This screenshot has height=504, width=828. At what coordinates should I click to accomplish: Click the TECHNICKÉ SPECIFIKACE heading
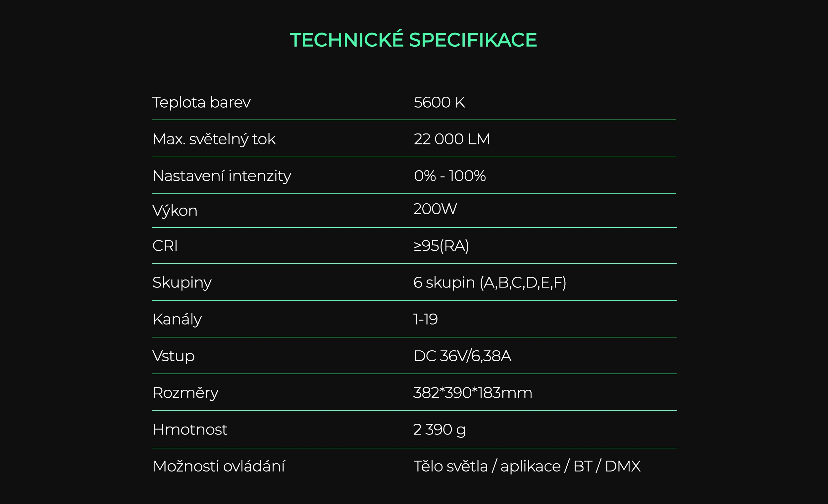coord(413,39)
